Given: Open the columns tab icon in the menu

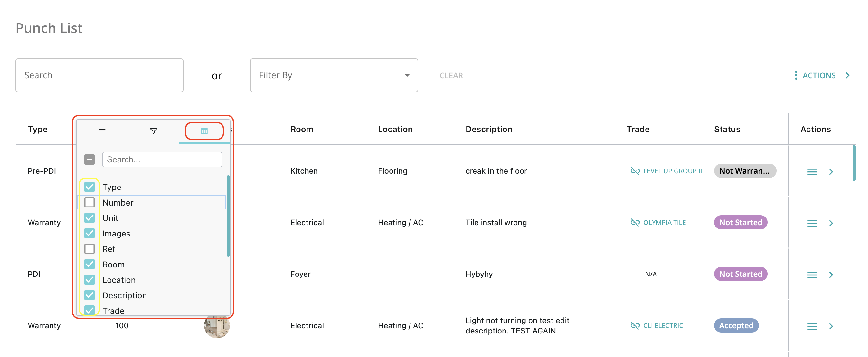Looking at the screenshot, I should tap(204, 131).
